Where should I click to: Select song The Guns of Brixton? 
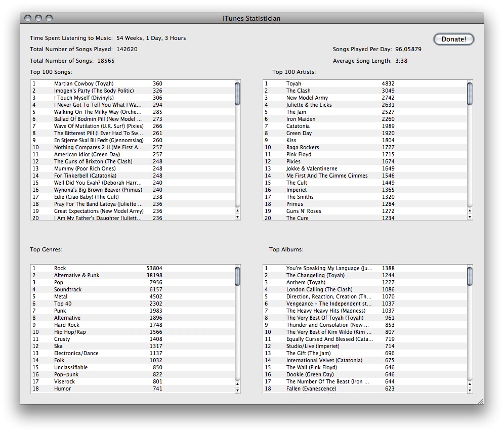pyautogui.click(x=133, y=161)
